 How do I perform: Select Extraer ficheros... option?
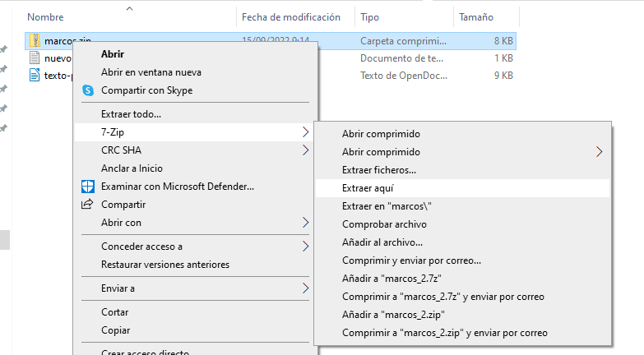pos(379,170)
